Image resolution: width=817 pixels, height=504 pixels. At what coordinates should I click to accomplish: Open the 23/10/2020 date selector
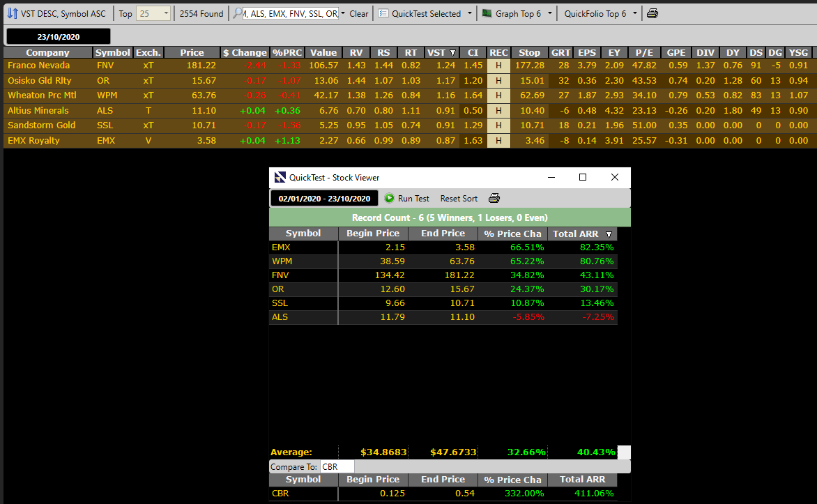pos(59,36)
